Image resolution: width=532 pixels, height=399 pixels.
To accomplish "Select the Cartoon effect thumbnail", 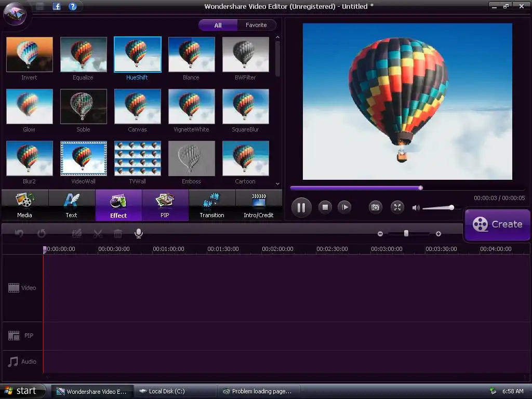I will 246,158.
